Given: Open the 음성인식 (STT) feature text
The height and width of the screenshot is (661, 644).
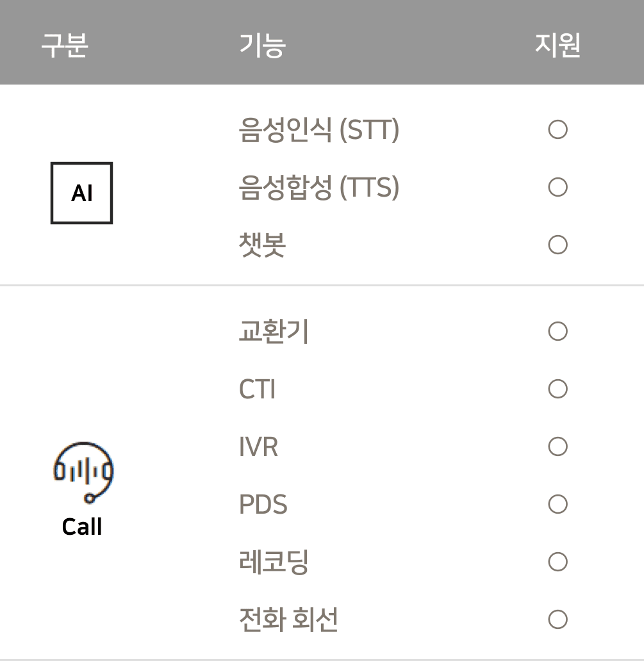Looking at the screenshot, I should [x=319, y=130].
